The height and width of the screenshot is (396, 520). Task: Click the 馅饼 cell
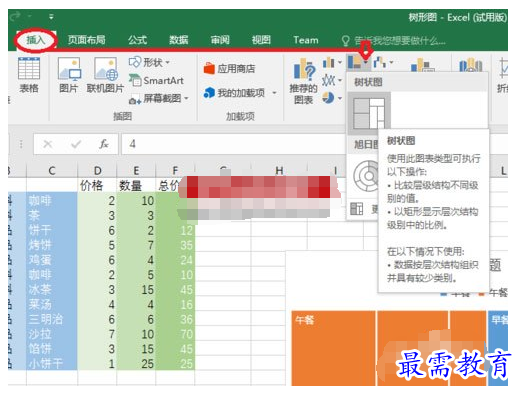click(52, 349)
